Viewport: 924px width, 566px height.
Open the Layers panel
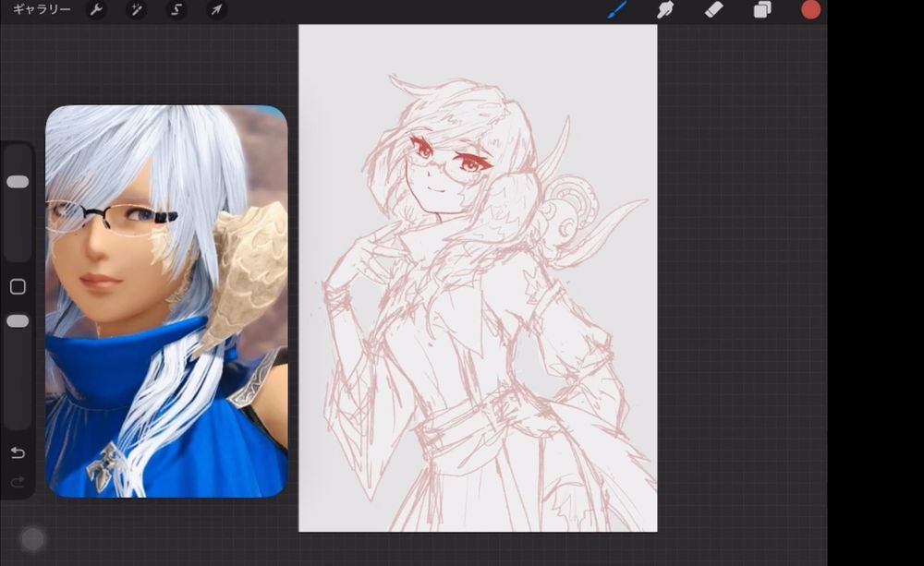[x=762, y=9]
